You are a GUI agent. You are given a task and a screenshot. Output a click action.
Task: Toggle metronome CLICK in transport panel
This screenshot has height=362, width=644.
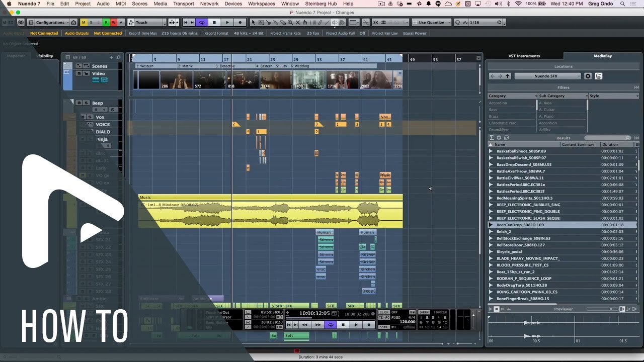(x=384, y=312)
